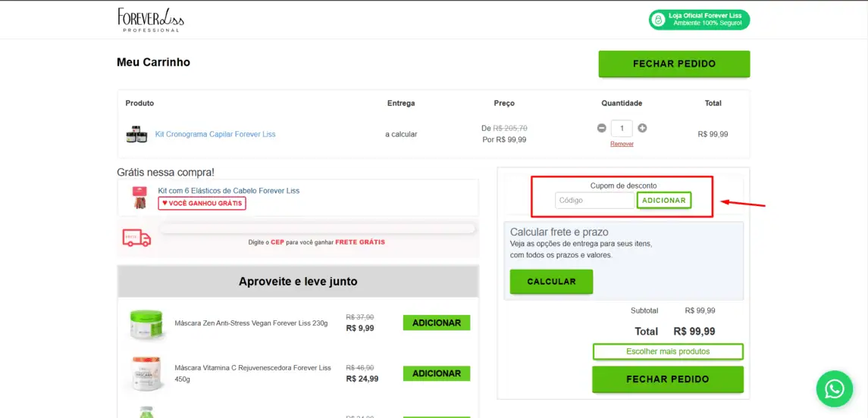Image resolution: width=868 pixels, height=418 pixels.
Task: Click the Quantidade column header
Action: [622, 104]
